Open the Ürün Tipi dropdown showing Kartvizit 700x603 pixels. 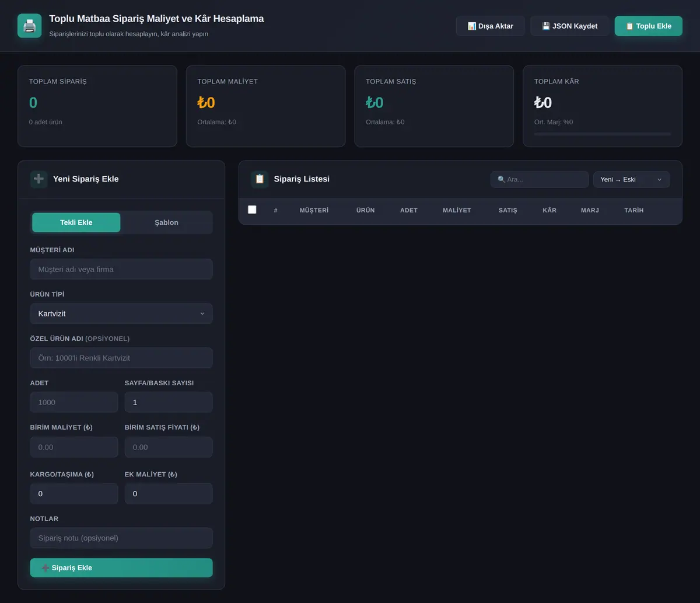click(121, 313)
